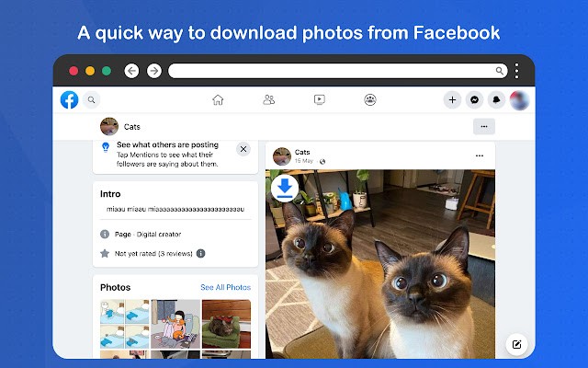Go to Home feed icon

[x=218, y=100]
